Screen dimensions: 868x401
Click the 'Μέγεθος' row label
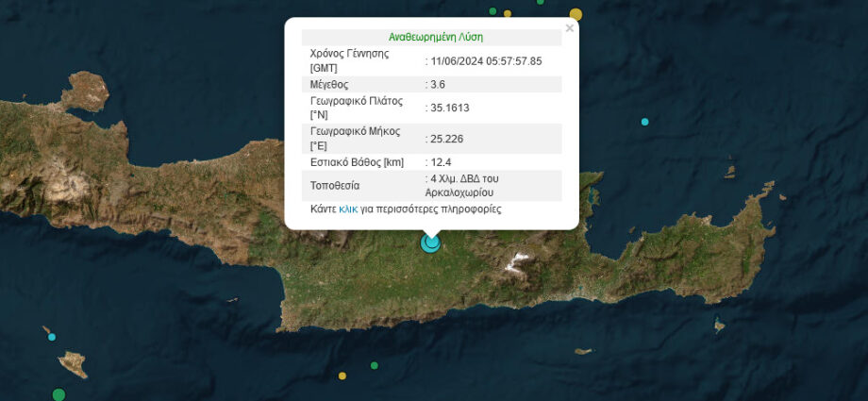(x=329, y=84)
